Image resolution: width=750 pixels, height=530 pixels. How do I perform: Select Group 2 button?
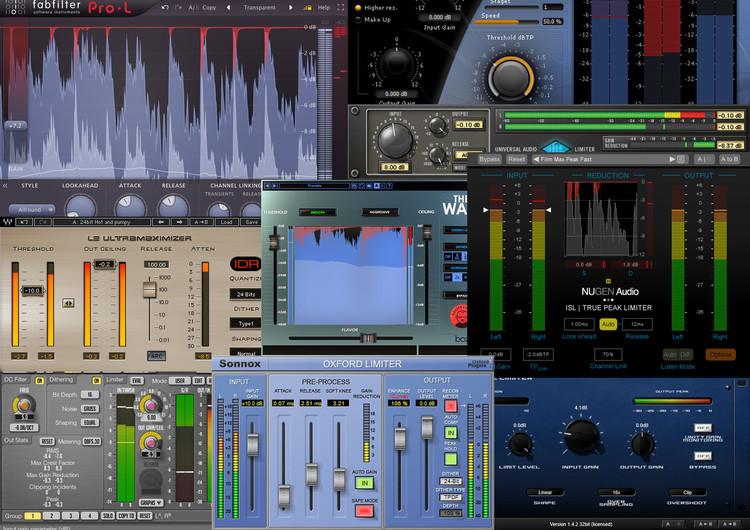pos(52,516)
